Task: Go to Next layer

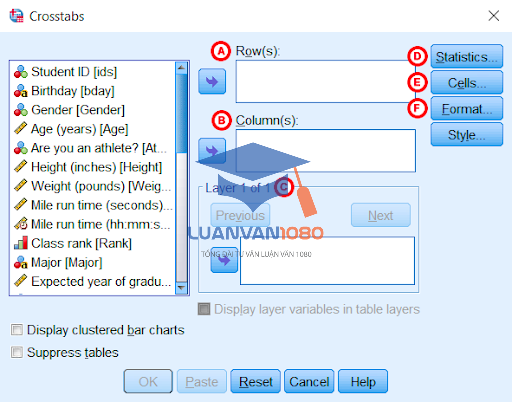Action: pos(381,215)
